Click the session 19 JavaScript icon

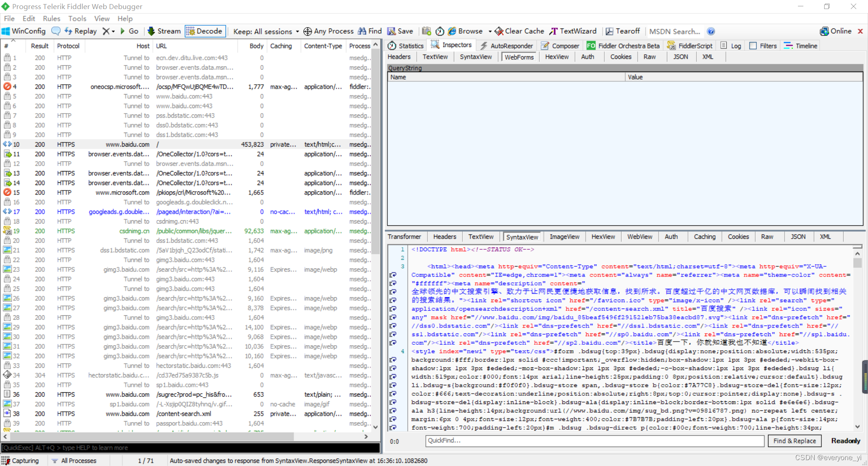click(x=7, y=231)
